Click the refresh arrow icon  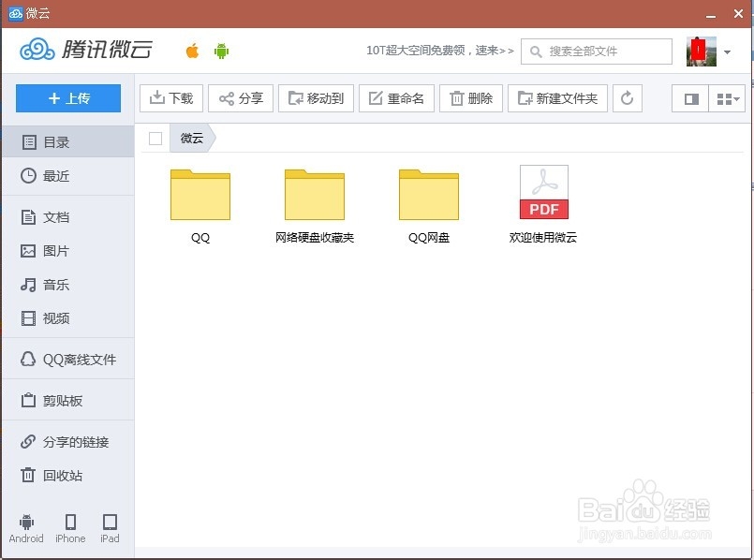click(627, 98)
